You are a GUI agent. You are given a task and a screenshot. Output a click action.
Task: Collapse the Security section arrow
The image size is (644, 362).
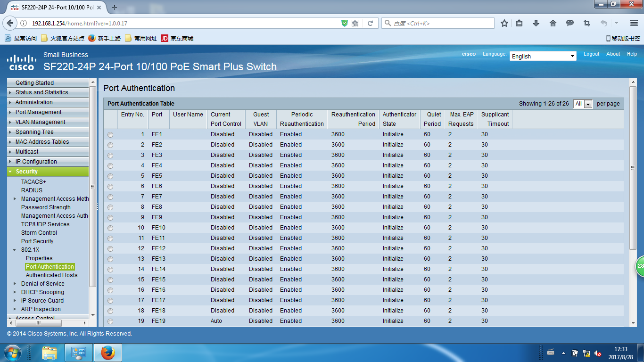(10, 172)
